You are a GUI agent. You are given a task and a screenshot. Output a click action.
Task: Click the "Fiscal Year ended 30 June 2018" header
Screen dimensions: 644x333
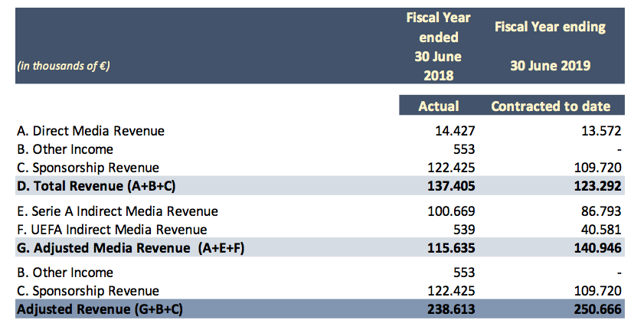pos(437,46)
